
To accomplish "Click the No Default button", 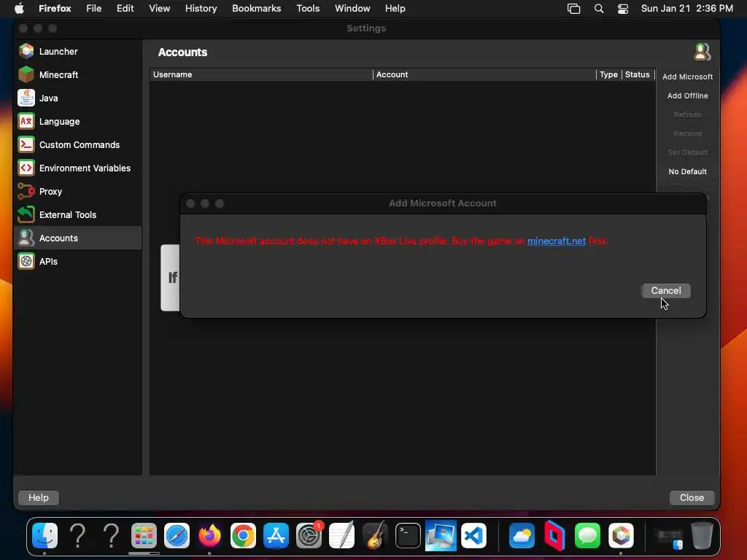I will click(x=687, y=171).
